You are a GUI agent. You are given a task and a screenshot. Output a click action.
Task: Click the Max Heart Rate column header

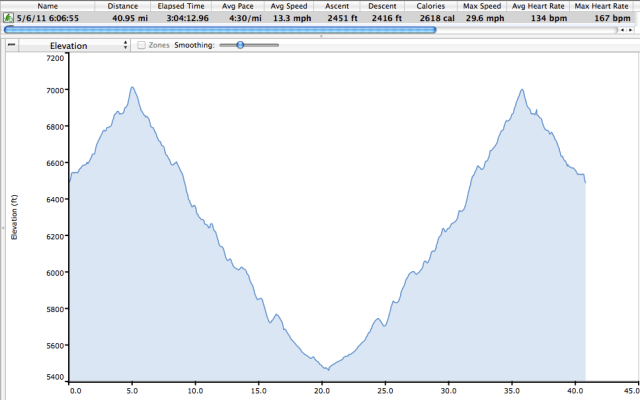pos(607,5)
